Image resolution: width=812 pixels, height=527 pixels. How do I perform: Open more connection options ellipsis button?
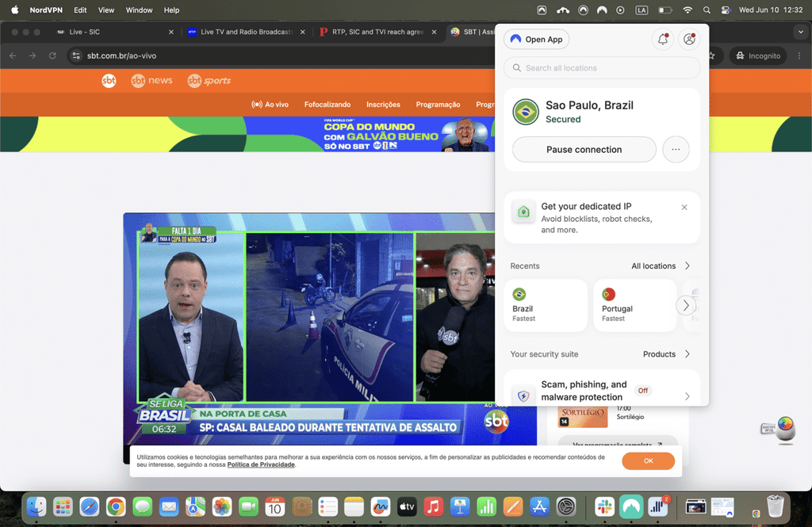(676, 150)
